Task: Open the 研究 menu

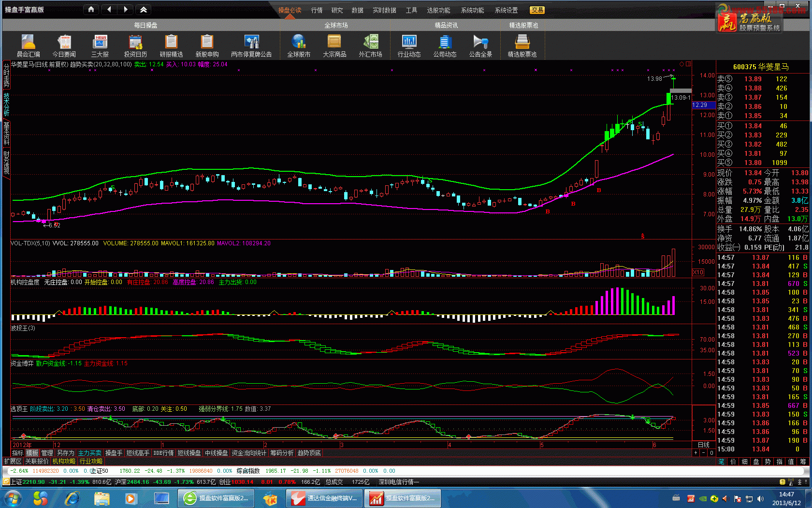Action: click(x=337, y=10)
